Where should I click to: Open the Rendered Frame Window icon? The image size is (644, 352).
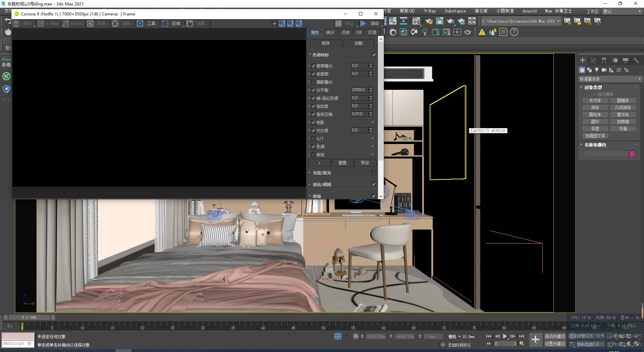(440, 21)
